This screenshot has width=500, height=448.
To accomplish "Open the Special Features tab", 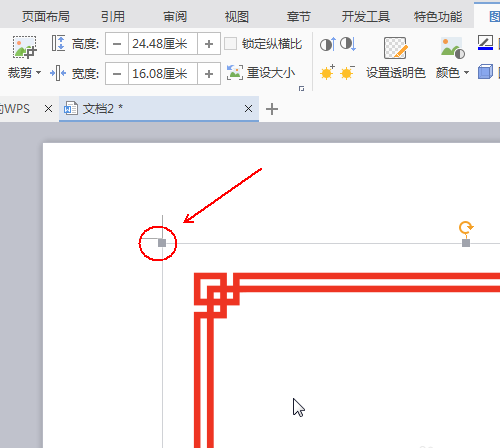I will coord(438,16).
